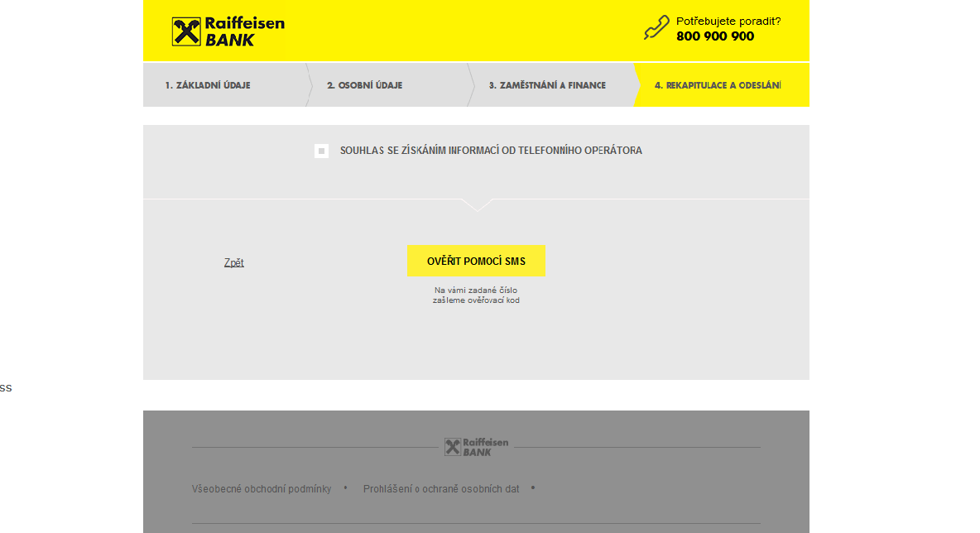Open step 2. Osobní údaje
Viewport: 980px width, 533px height.
pyautogui.click(x=364, y=85)
